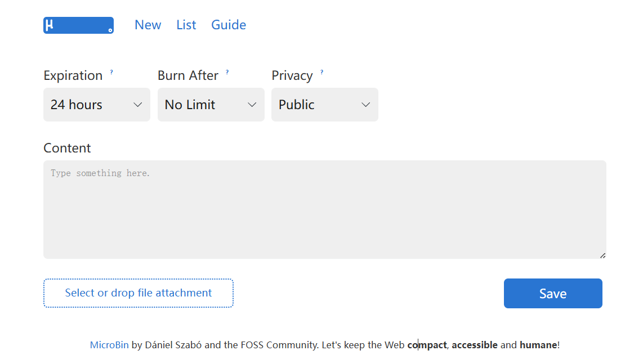
Task: Expand the Privacy dropdown set to Public
Action: (324, 105)
